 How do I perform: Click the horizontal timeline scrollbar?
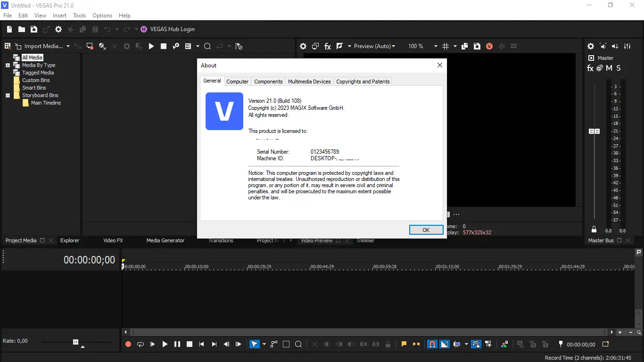(x=369, y=332)
